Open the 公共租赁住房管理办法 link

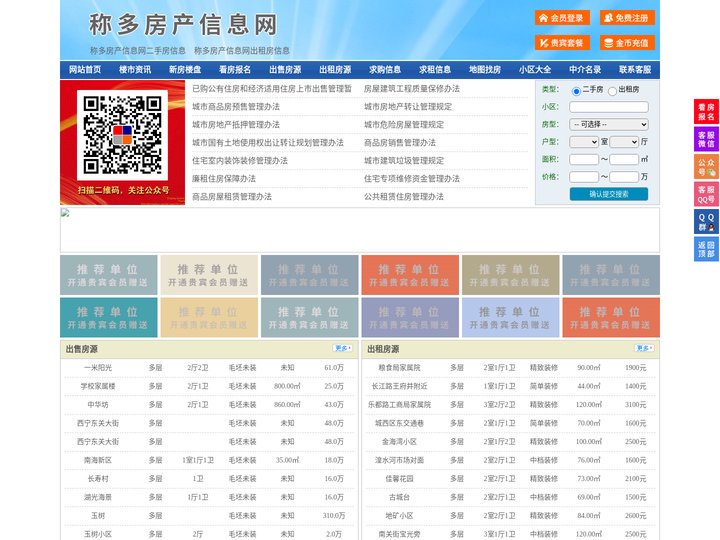click(404, 197)
